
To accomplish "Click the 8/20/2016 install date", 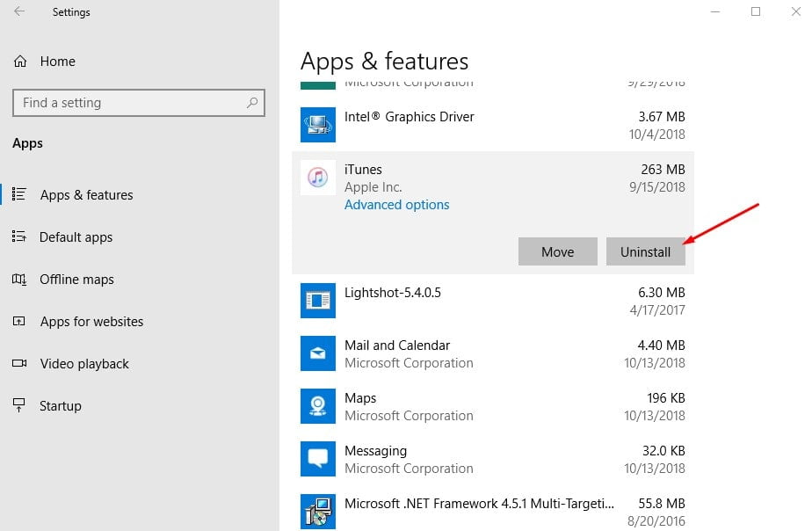I will click(656, 521).
